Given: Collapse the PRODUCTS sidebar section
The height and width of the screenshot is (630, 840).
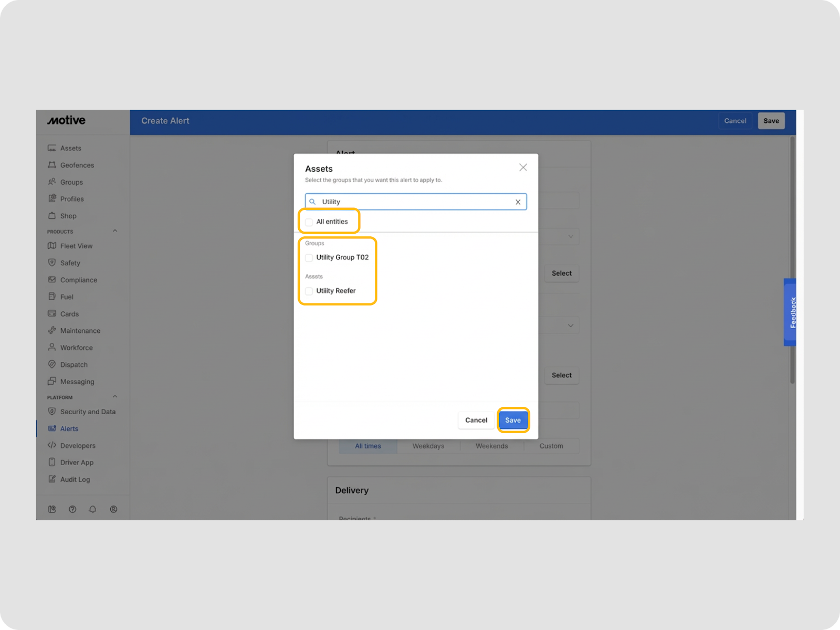Looking at the screenshot, I should (115, 231).
